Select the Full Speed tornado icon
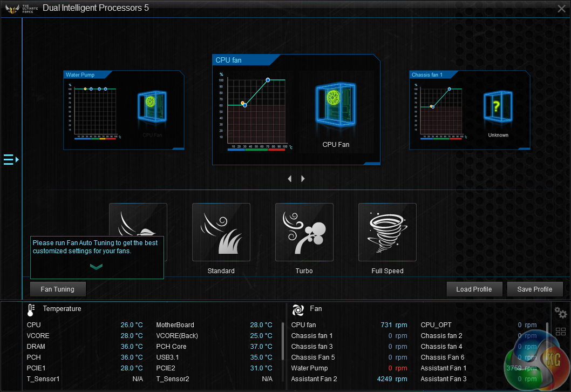This screenshot has width=571, height=392. [387, 232]
